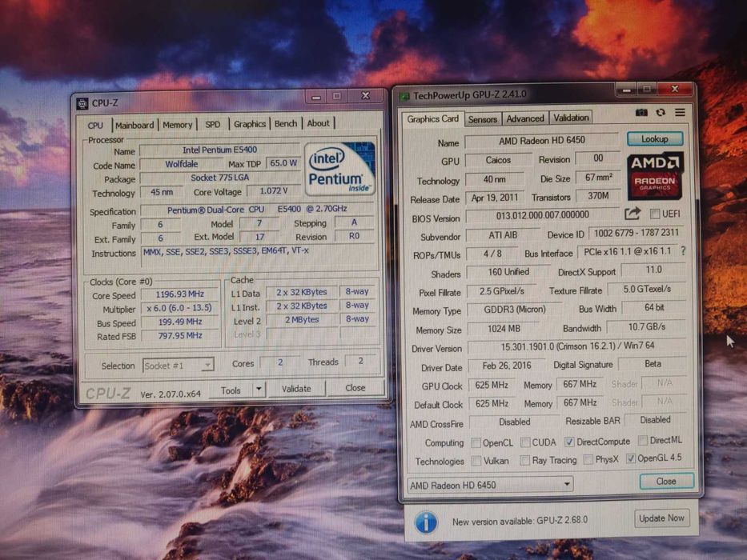Image resolution: width=747 pixels, height=560 pixels.
Task: Click the BIOS export share icon
Action: pos(633,214)
